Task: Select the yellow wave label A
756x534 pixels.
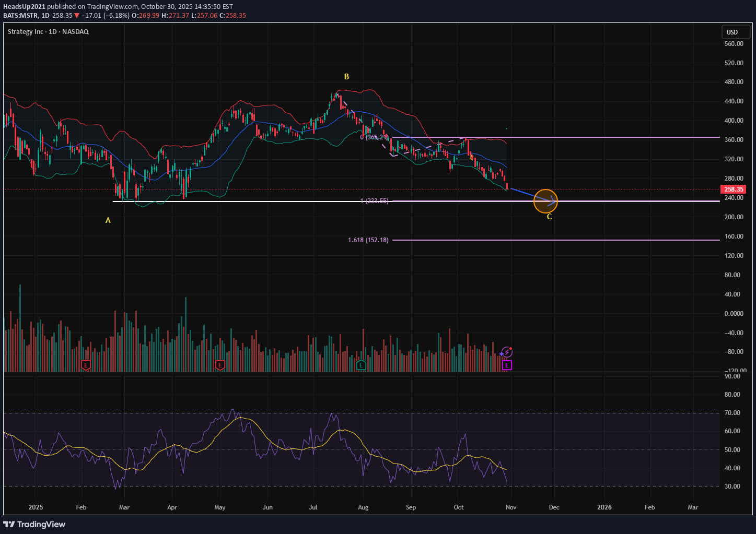Action: [108, 221]
